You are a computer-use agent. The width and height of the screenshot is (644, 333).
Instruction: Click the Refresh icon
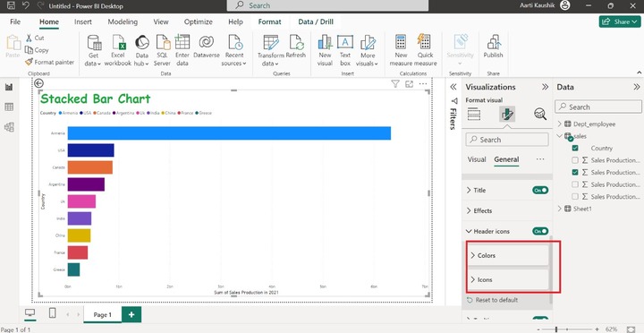point(296,42)
